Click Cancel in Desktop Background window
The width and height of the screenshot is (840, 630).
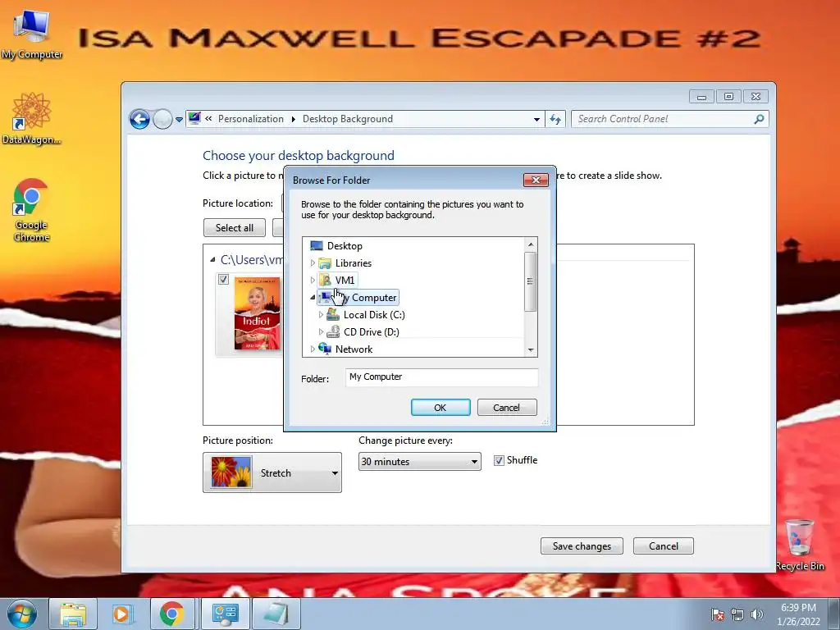663,546
